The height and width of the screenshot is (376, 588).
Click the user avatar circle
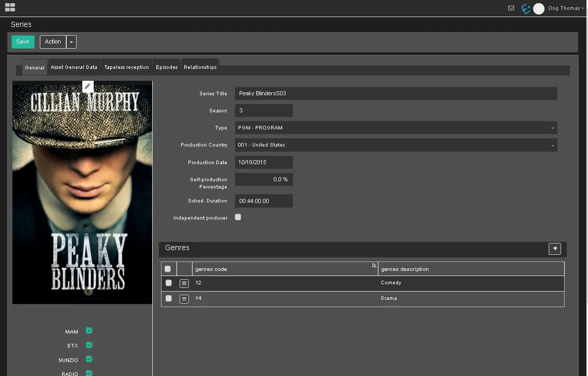[539, 8]
